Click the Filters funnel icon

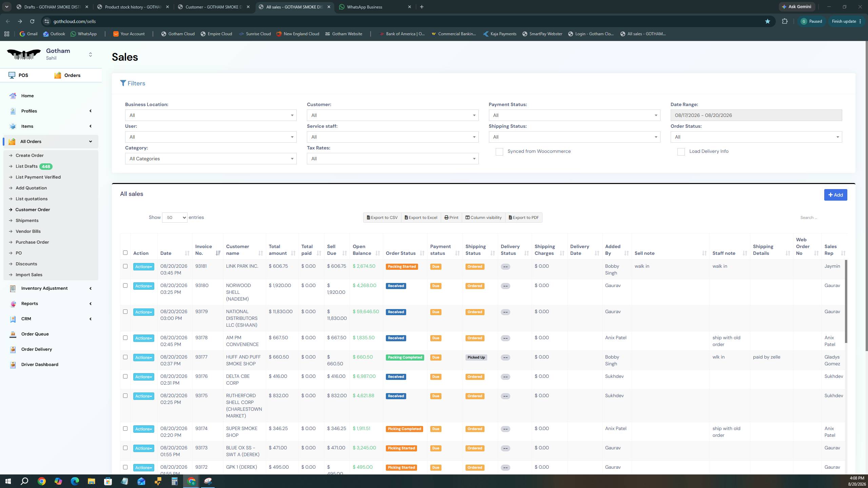pos(123,83)
